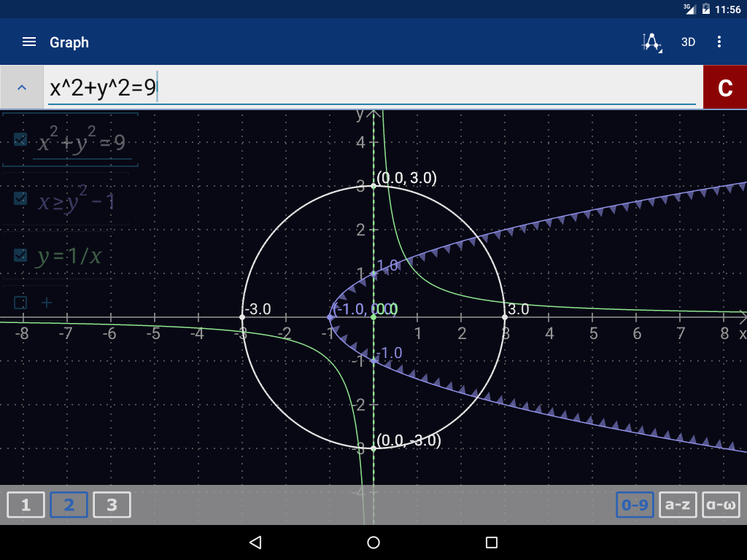The width and height of the screenshot is (747, 560).
Task: Tap the Android back navigation button
Action: [255, 542]
